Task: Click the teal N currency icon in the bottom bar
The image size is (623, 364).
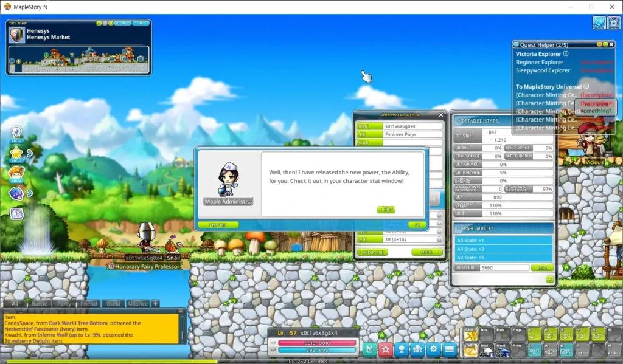Action: [370, 349]
